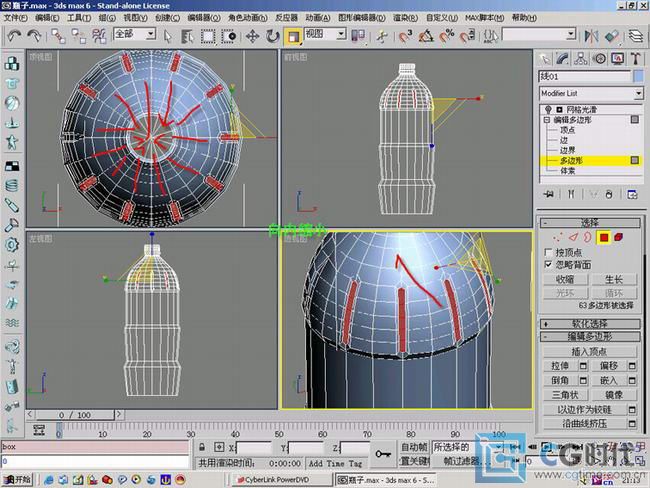Viewport: 650px width, 488px height.
Task: Open the Select by Name tool
Action: click(x=187, y=36)
